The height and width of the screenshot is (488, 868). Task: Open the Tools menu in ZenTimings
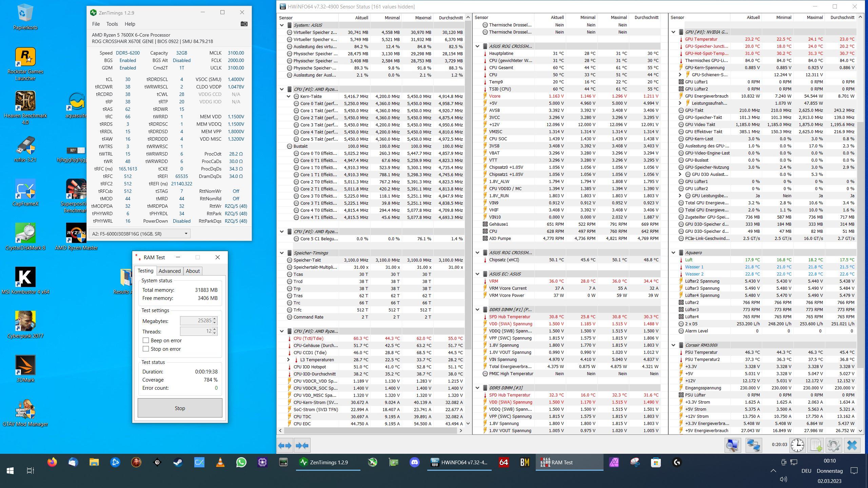click(x=112, y=24)
